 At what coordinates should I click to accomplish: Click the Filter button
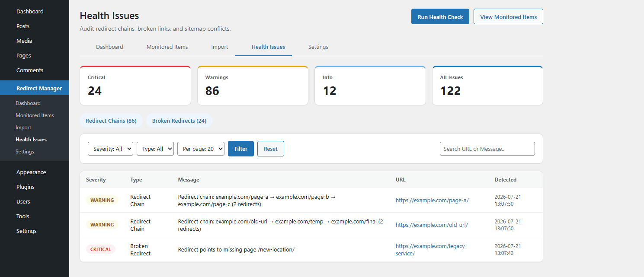coord(241,149)
